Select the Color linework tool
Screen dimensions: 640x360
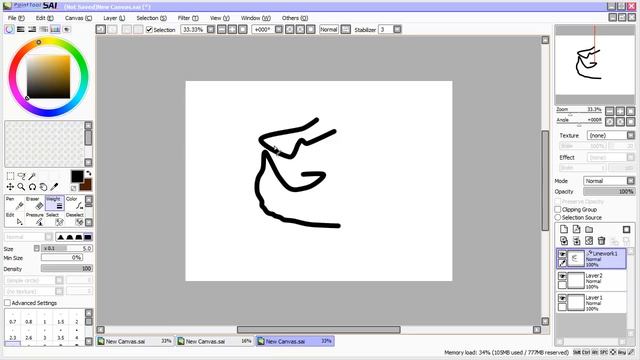coord(74,203)
